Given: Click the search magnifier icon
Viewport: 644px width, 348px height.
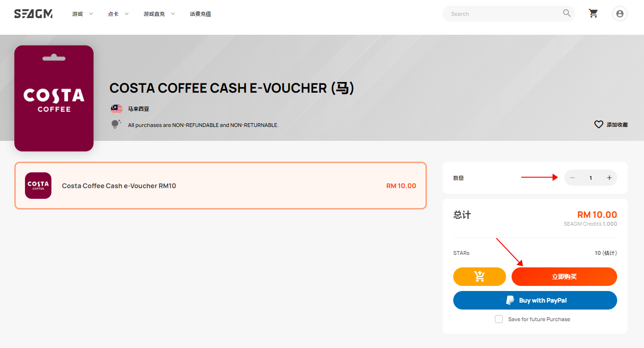Looking at the screenshot, I should point(567,13).
